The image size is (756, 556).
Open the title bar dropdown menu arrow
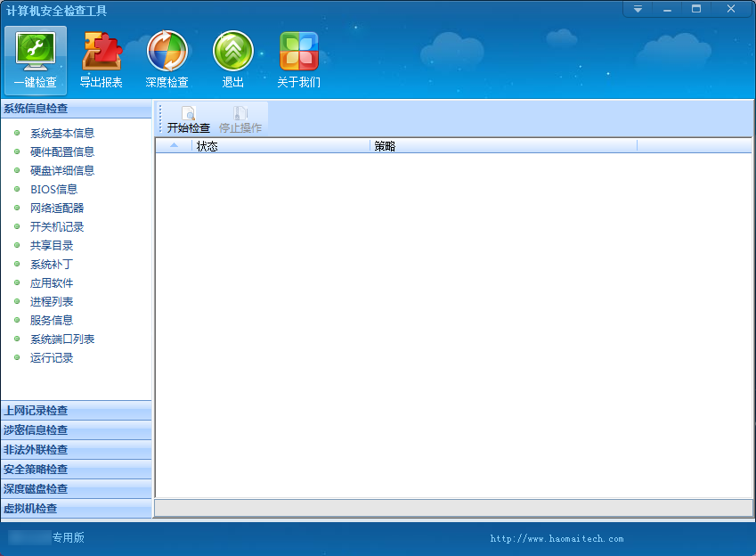pos(638,9)
